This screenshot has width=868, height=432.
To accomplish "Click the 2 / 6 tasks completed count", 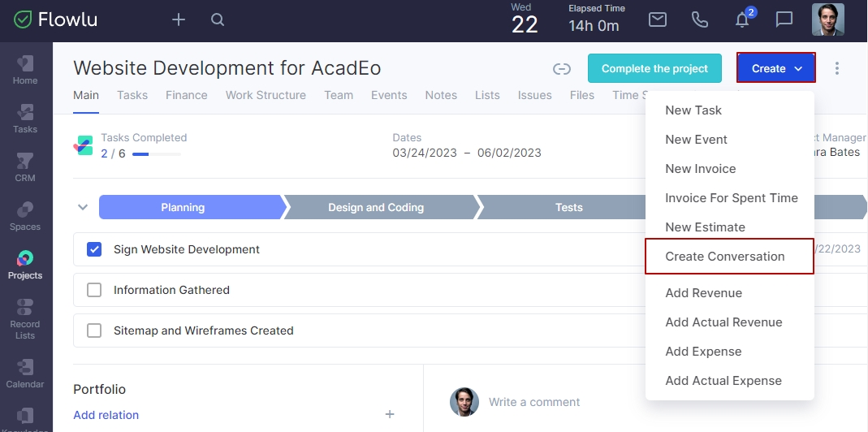I will click(113, 153).
